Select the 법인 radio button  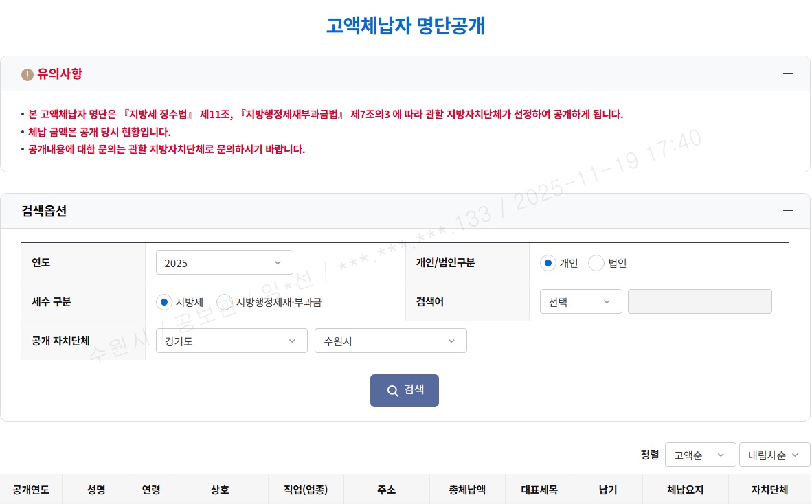(x=596, y=263)
